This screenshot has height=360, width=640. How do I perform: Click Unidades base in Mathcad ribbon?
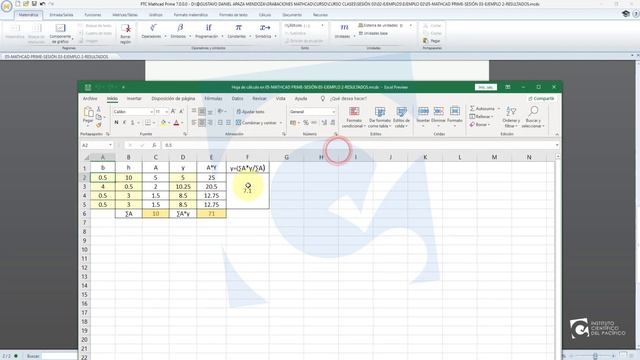(x=373, y=33)
